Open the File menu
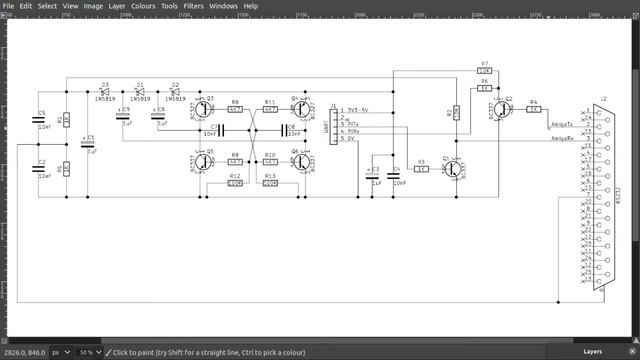This screenshot has height=360, width=640. point(8,6)
